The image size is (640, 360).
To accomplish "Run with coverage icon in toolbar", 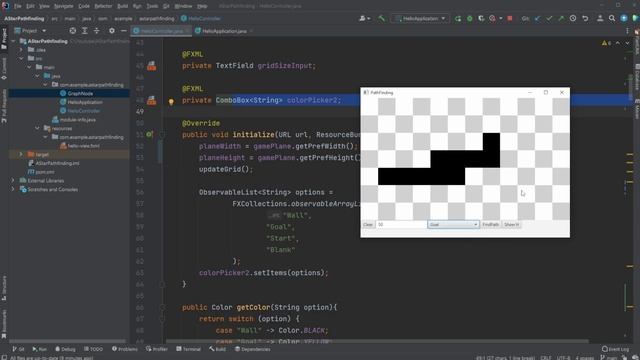I will pyautogui.click(x=481, y=18).
